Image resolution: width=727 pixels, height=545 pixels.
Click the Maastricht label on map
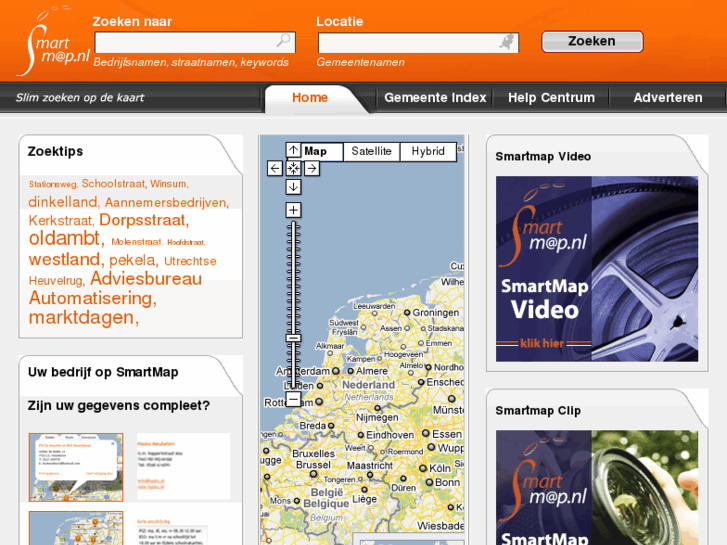[x=370, y=465]
